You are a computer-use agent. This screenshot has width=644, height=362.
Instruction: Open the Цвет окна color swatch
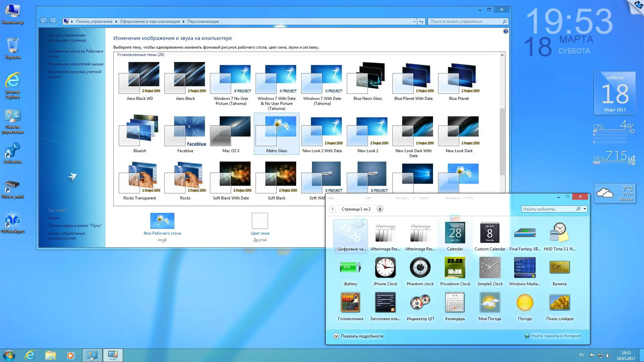(x=260, y=221)
